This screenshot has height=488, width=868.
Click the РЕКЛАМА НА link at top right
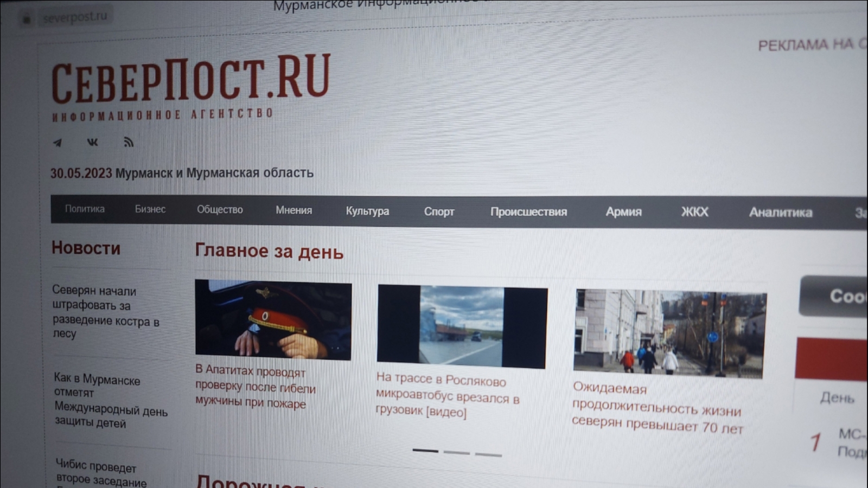(x=812, y=45)
